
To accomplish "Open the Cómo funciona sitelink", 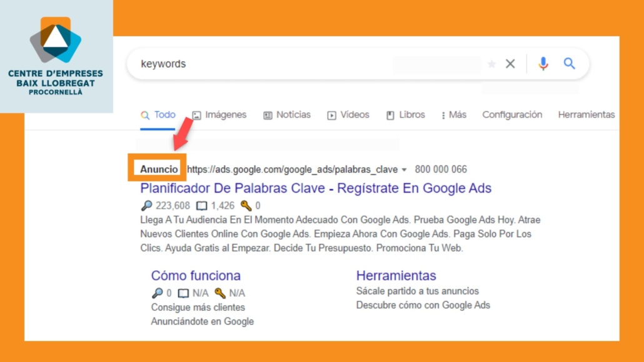I will click(x=196, y=276).
